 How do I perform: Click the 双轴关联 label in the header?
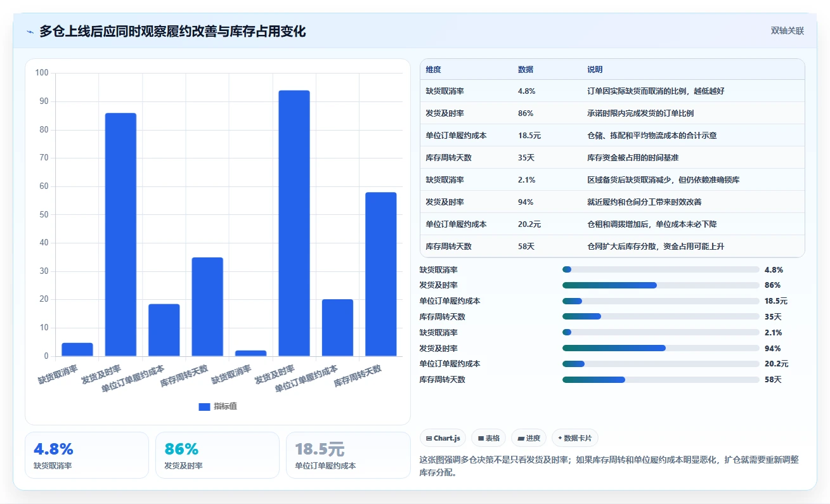pos(787,31)
